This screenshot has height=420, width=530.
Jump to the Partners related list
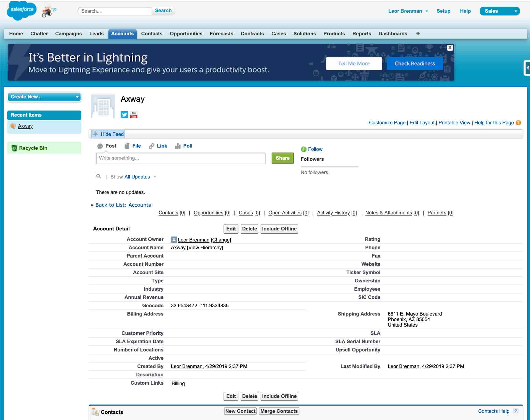tap(437, 213)
